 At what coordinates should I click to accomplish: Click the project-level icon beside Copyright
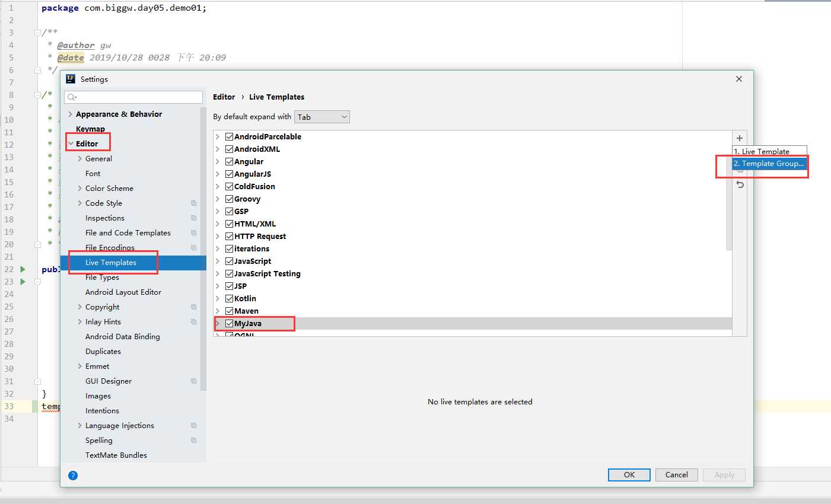point(193,307)
